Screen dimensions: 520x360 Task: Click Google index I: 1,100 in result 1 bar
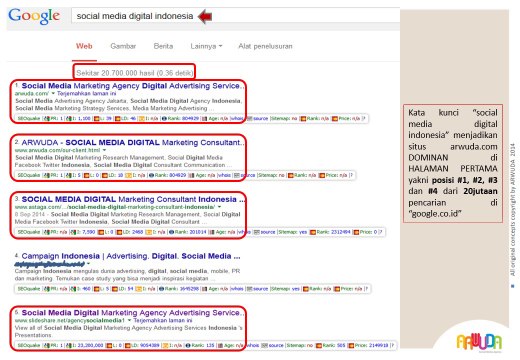69,118
